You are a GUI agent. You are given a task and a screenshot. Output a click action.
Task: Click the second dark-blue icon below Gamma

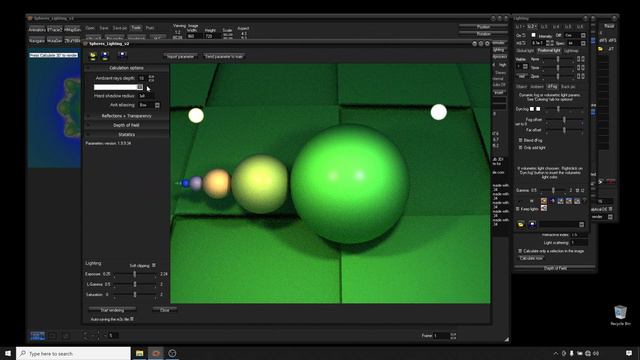pos(552,201)
